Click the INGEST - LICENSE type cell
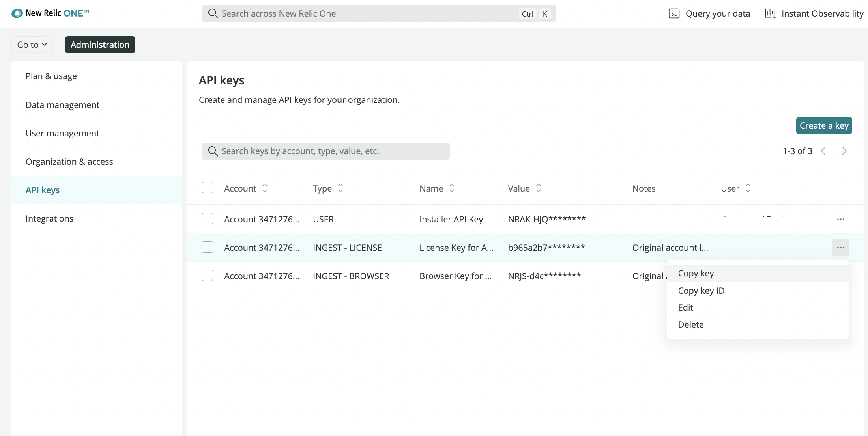The width and height of the screenshot is (868, 436). coord(347,248)
